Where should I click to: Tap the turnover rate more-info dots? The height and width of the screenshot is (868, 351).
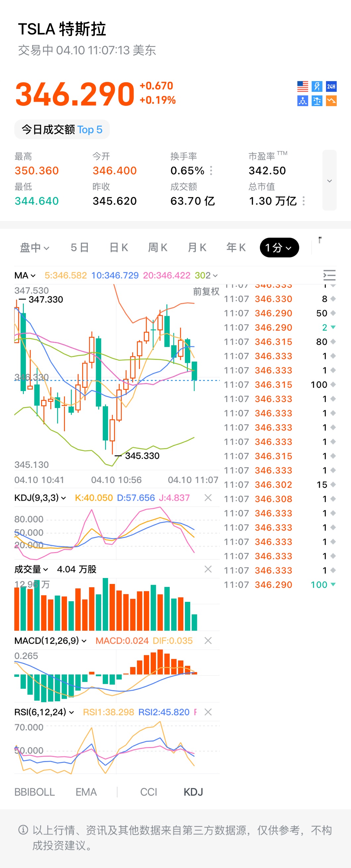pyautogui.click(x=211, y=170)
